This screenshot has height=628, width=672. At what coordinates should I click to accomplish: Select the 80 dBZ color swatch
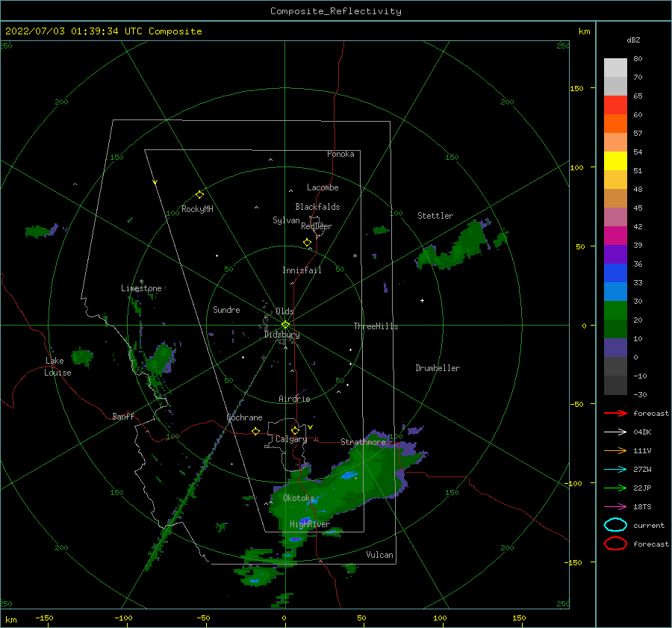615,67
